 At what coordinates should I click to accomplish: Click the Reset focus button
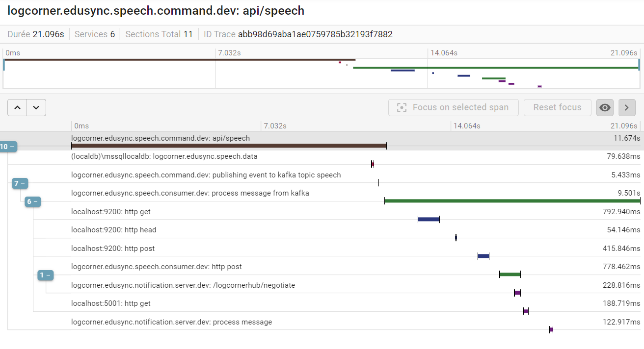click(557, 107)
